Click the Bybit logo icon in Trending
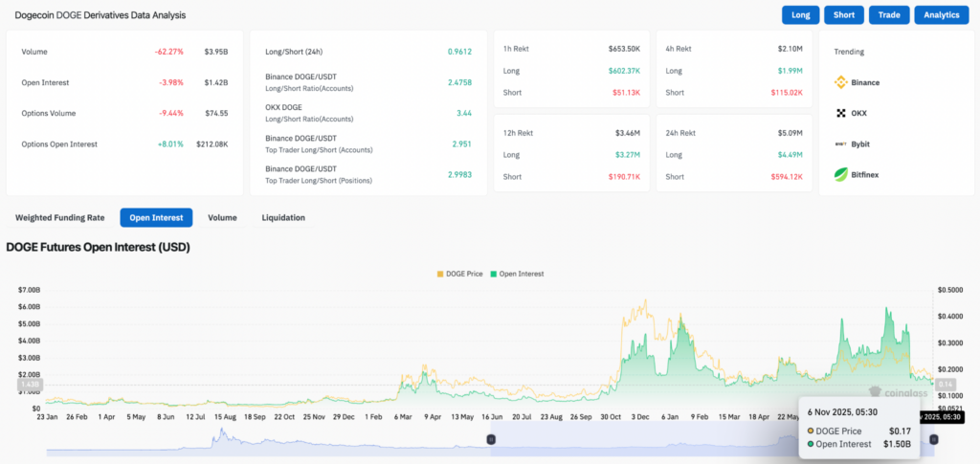The width and height of the screenshot is (980, 464). pos(841,144)
